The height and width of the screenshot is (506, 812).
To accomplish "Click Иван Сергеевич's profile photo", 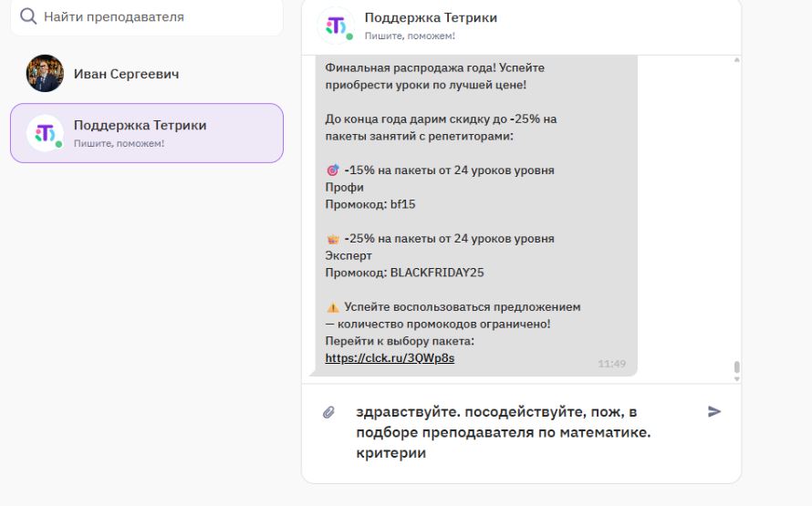I will click(45, 74).
